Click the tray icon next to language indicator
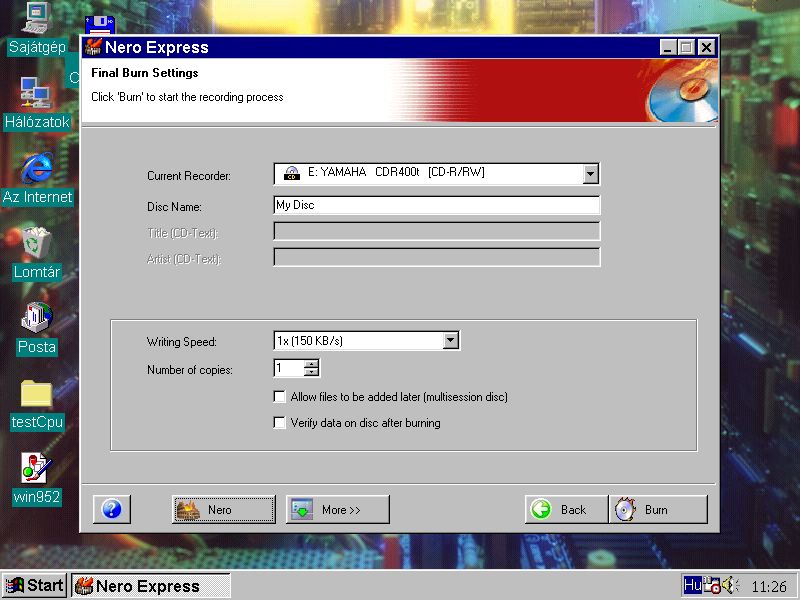 point(712,585)
